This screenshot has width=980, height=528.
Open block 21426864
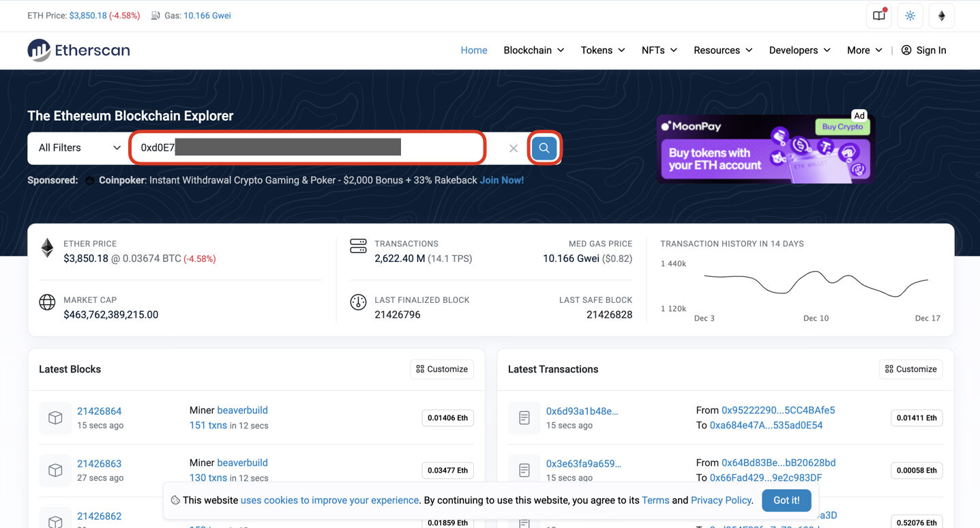point(100,411)
